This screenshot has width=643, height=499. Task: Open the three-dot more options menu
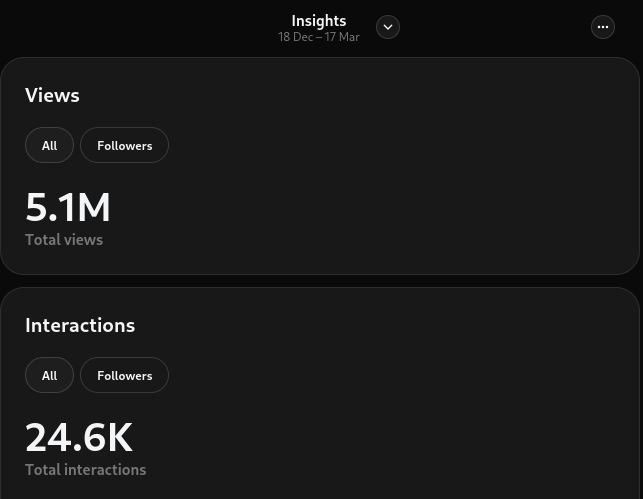click(603, 27)
